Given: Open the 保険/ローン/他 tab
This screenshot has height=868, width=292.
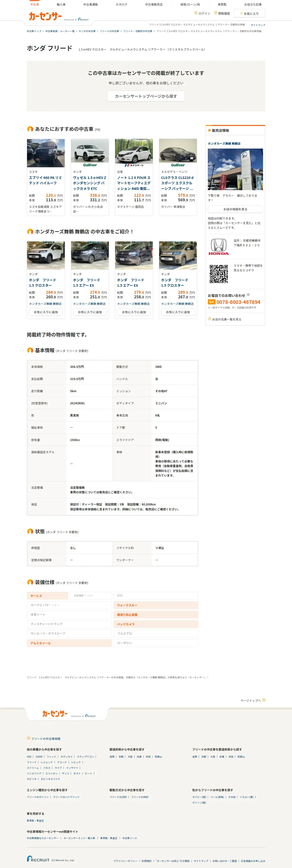Looking at the screenshot, I should point(190,5).
